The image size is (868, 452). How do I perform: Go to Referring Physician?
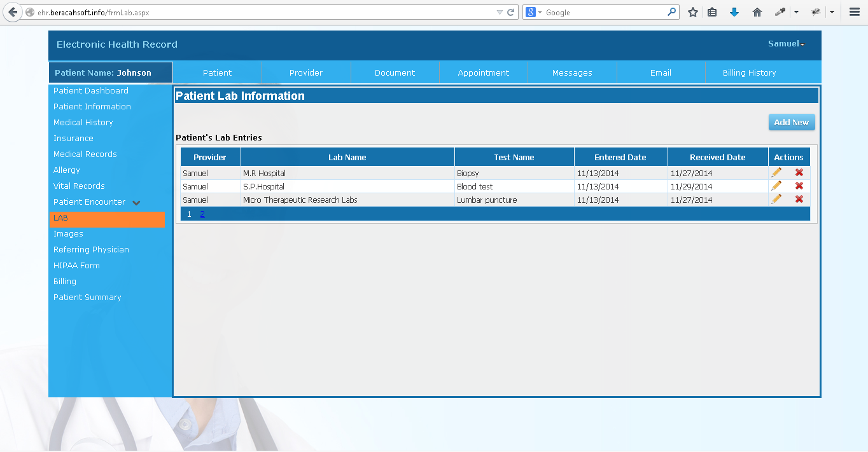coord(91,250)
